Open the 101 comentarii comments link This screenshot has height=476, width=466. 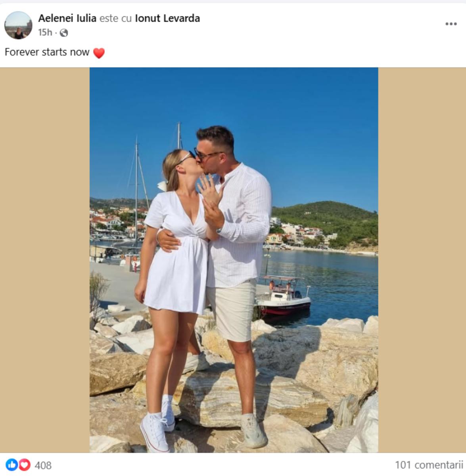(x=429, y=464)
